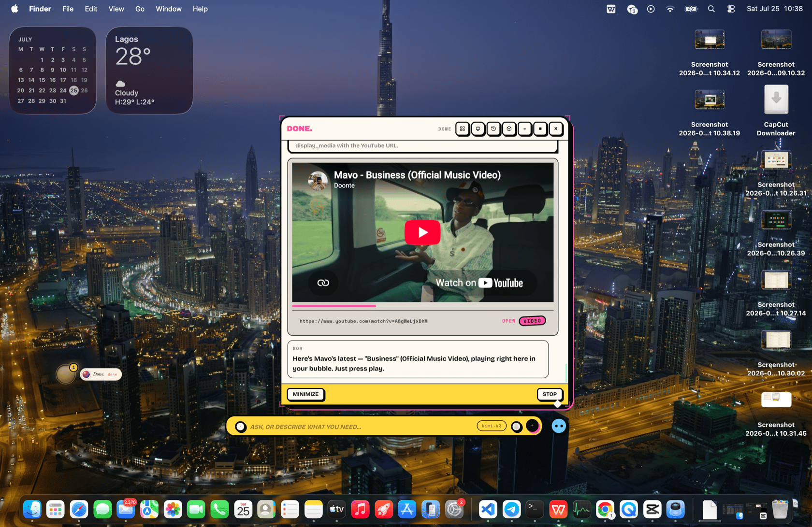The image size is (812, 527).
Task: Open CapCut in the Dock
Action: coord(652,509)
